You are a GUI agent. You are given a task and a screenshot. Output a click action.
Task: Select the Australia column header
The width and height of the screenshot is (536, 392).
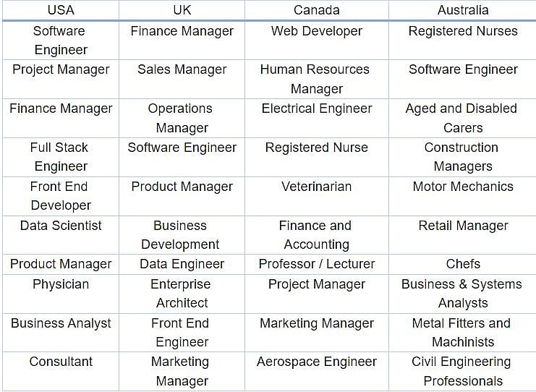pyautogui.click(x=462, y=10)
